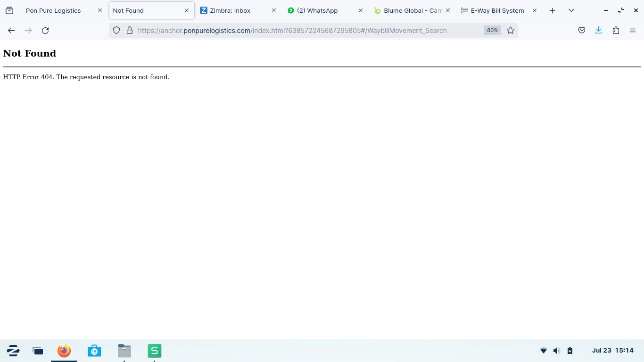This screenshot has width=644, height=362.
Task: Close the Blume Global tab
Action: (x=447, y=10)
